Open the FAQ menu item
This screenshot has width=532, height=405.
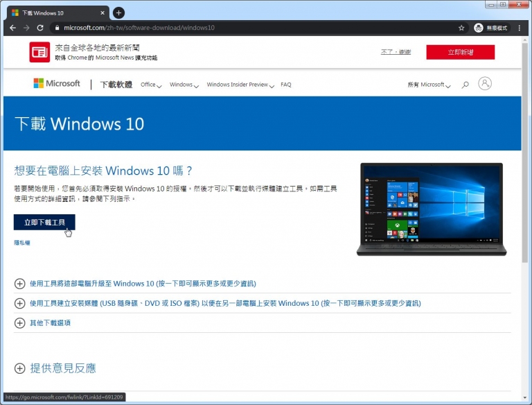(285, 85)
